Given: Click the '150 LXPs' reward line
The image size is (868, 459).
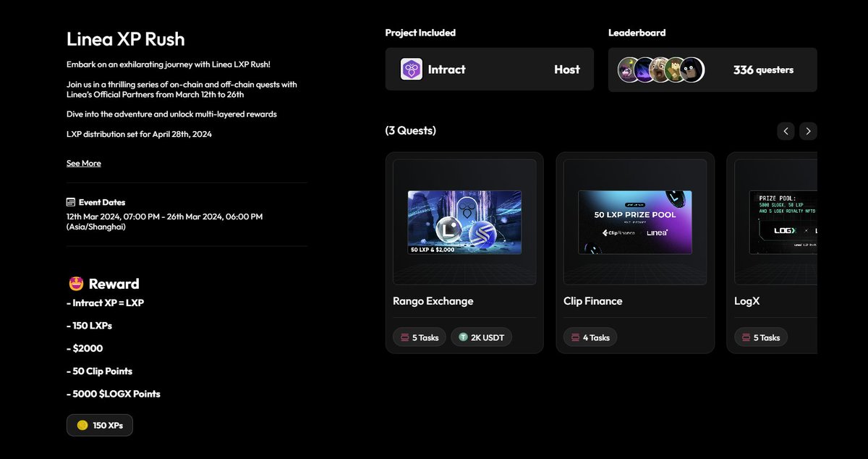Looking at the screenshot, I should coord(89,326).
